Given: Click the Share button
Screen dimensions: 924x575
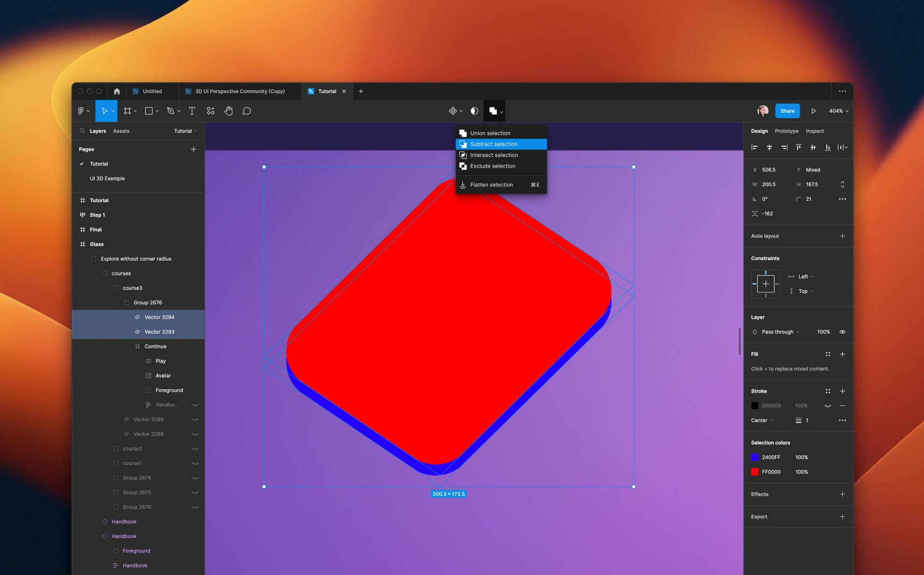Looking at the screenshot, I should [x=787, y=111].
